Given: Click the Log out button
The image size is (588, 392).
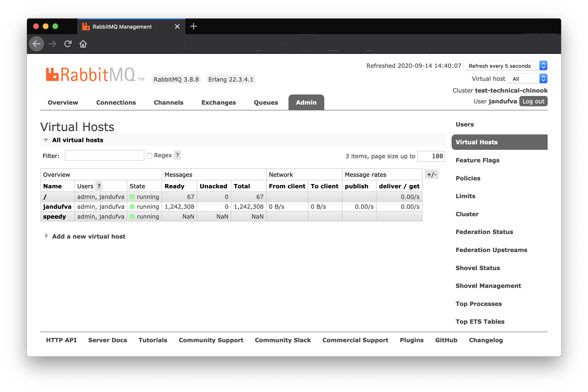Looking at the screenshot, I should 533,101.
